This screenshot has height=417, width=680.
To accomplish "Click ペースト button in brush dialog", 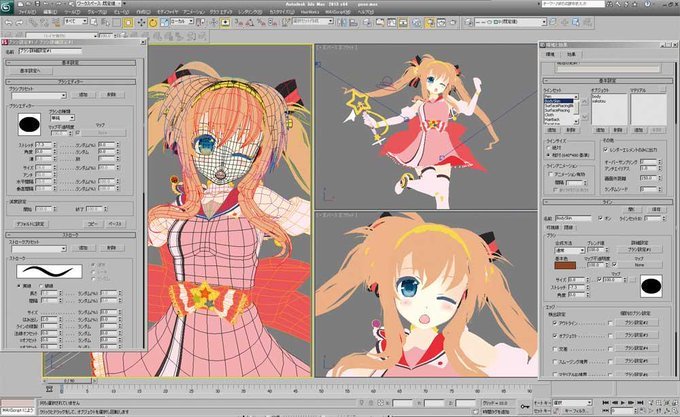I will pos(115,224).
